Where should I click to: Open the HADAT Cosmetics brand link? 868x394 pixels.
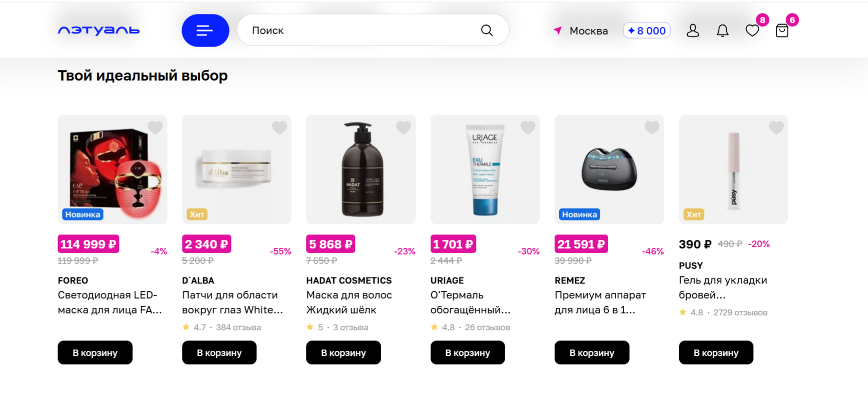click(x=348, y=281)
